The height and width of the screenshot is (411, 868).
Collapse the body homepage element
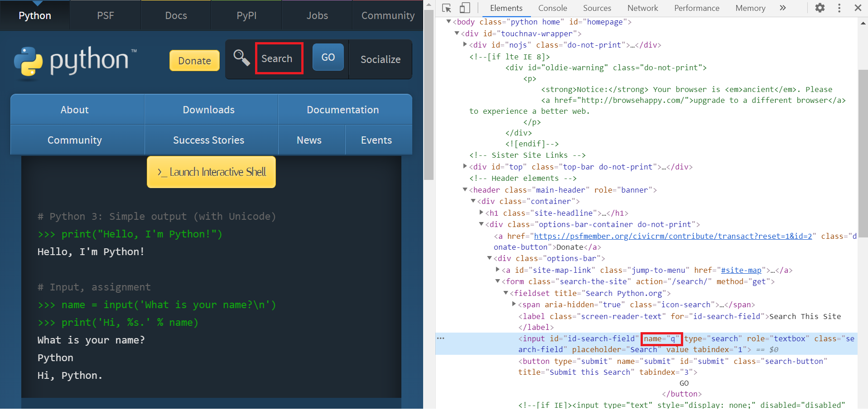pos(448,21)
